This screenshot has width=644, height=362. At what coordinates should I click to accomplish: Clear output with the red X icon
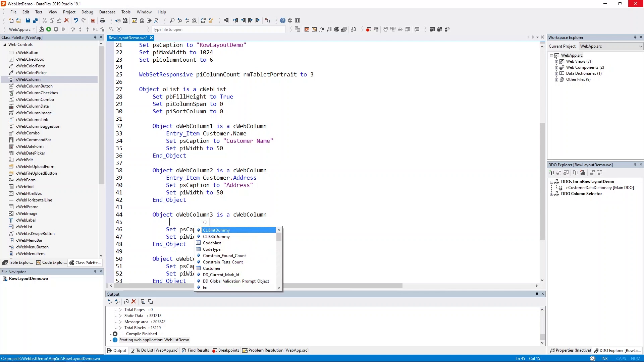[x=133, y=302]
